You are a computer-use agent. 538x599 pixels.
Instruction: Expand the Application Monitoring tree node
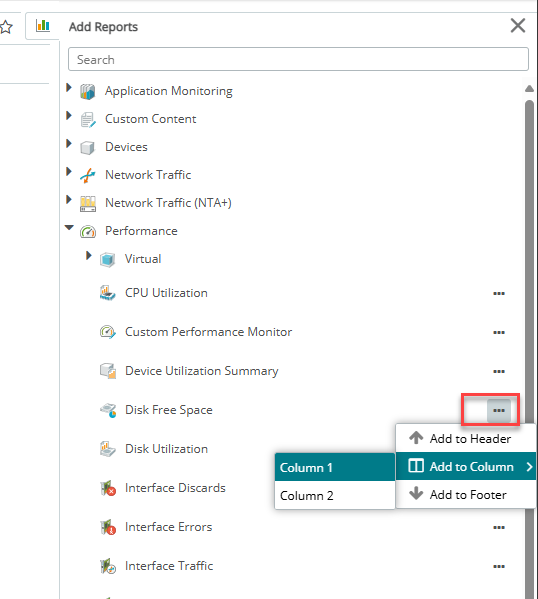[x=69, y=87]
